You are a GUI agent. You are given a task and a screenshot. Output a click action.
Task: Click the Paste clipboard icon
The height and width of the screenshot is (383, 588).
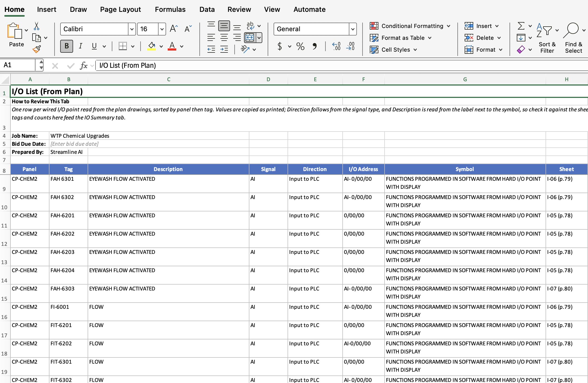click(15, 31)
